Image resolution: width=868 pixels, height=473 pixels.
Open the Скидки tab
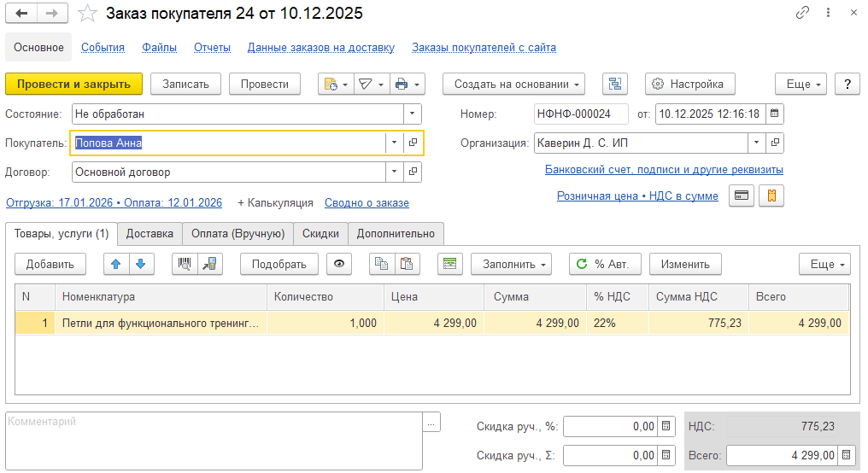click(x=320, y=233)
